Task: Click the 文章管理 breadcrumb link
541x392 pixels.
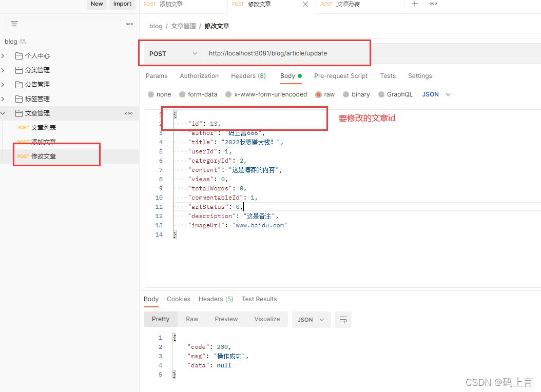Action: coord(183,26)
